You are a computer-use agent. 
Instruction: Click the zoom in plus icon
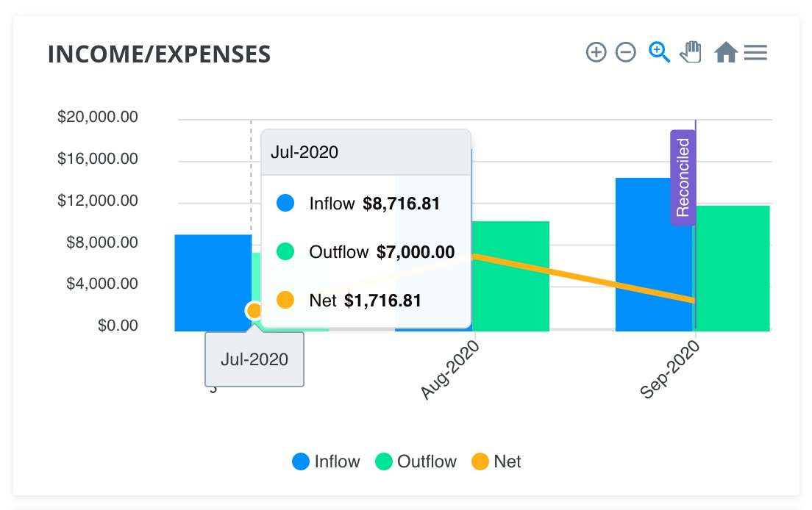[596, 52]
